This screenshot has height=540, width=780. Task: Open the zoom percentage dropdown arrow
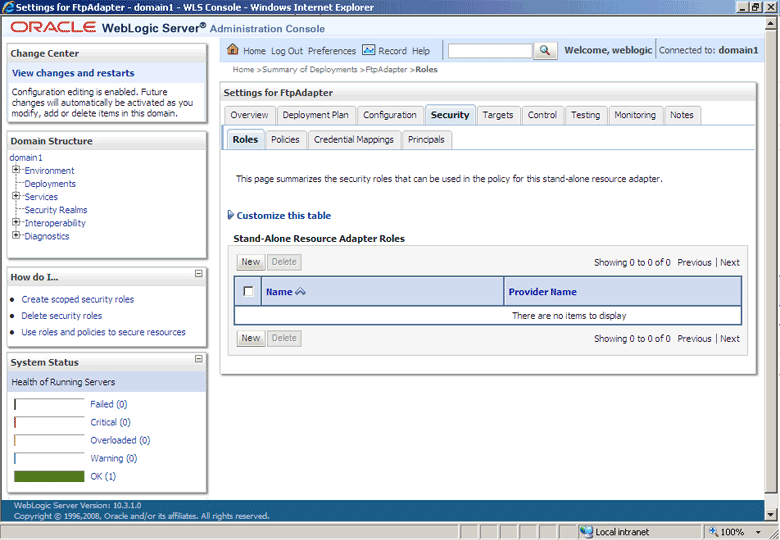[759, 532]
